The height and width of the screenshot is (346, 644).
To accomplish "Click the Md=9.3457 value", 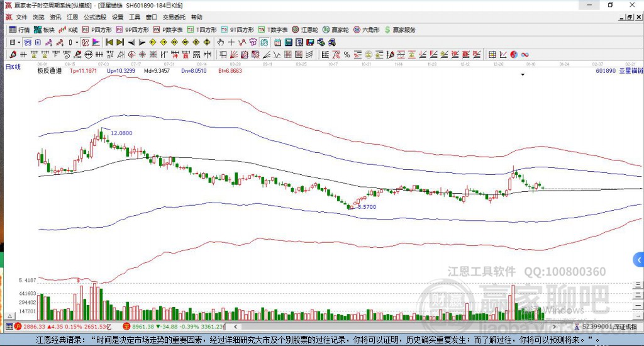I will coord(157,70).
